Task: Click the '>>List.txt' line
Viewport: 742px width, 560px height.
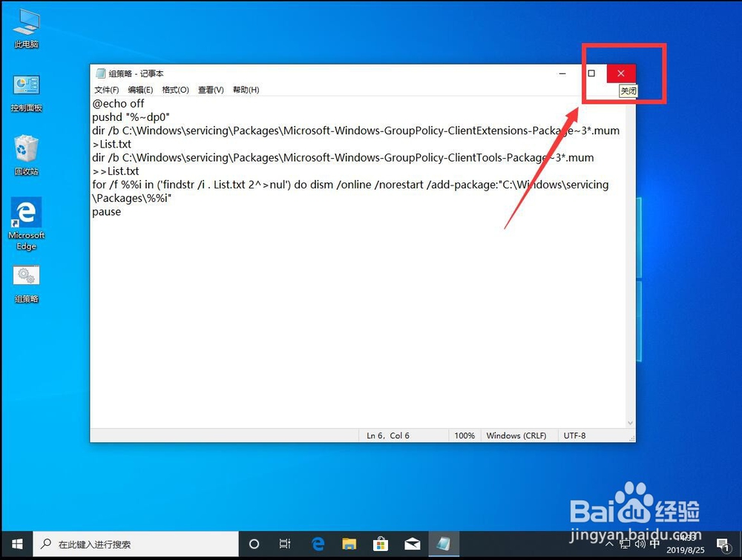Action: point(116,171)
